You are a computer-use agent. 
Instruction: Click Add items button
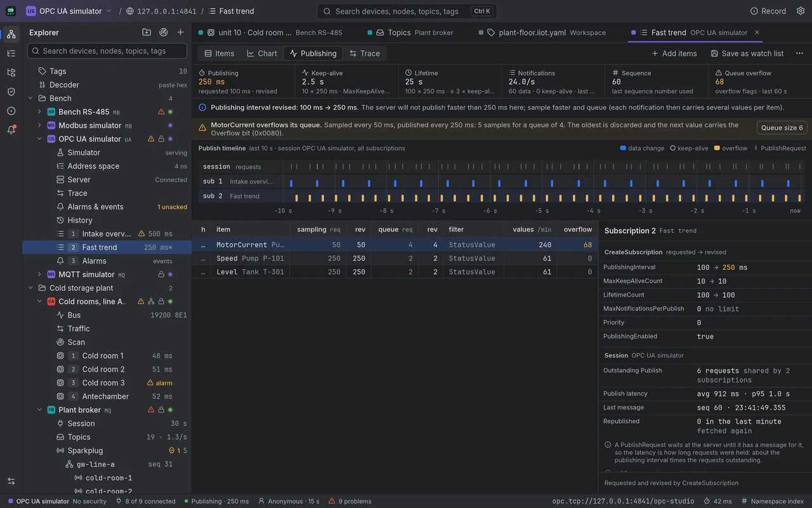pyautogui.click(x=674, y=53)
